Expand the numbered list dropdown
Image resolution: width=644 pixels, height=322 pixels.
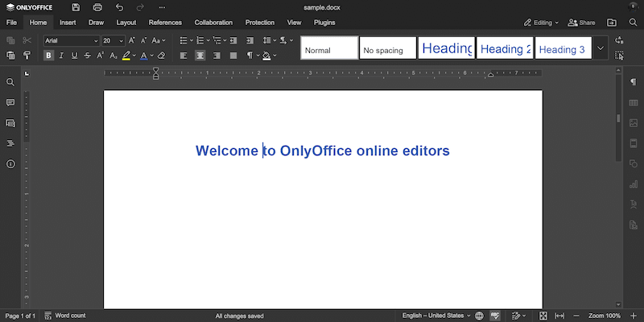pyautogui.click(x=208, y=40)
